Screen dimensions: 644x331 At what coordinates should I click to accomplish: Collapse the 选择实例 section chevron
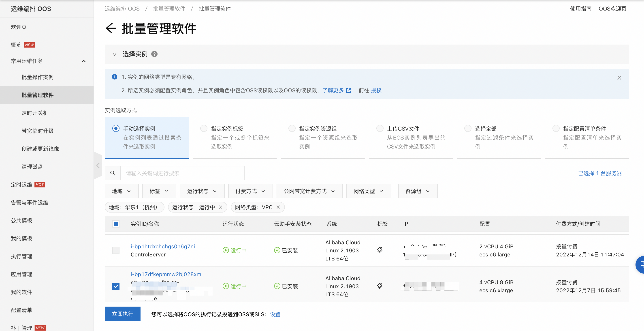(115, 54)
